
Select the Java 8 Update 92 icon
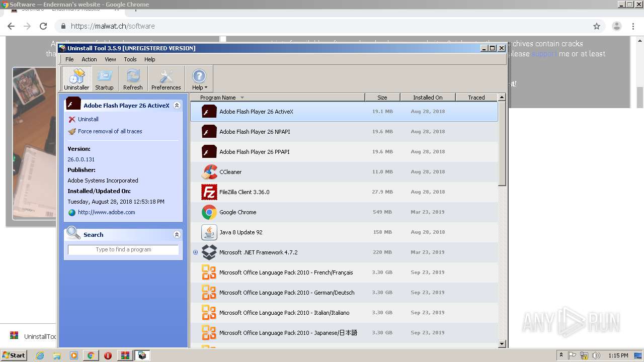(x=209, y=232)
